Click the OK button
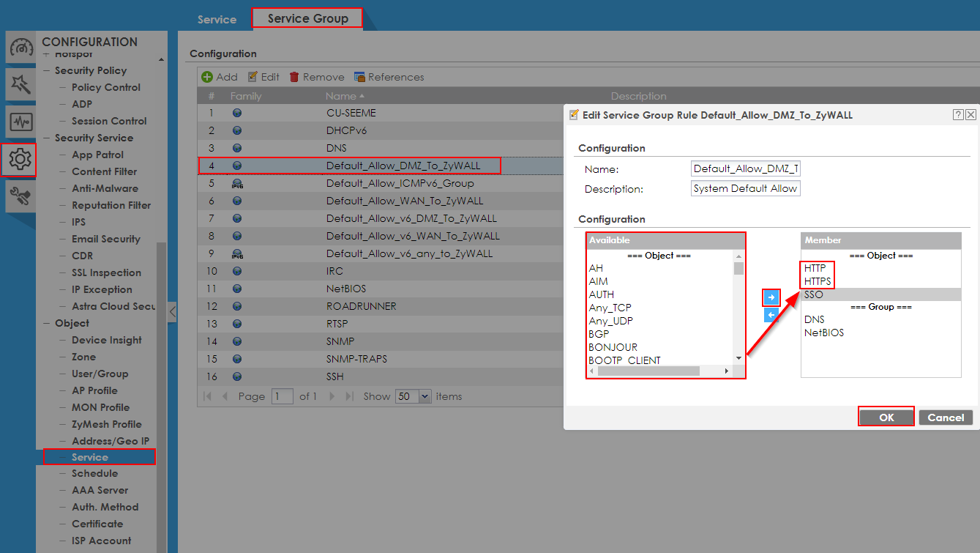Screen dimensions: 980x553 (x=886, y=417)
